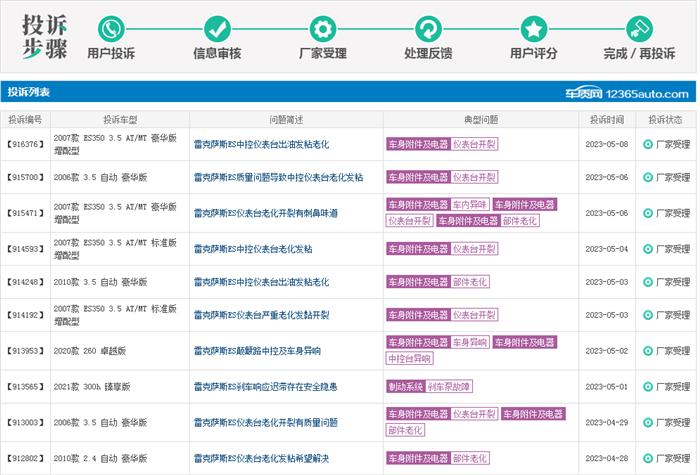Open complaint 雷克萨斯ES中控仪表台老化发粘
Viewport: 700px width, 475px height.
253,249
